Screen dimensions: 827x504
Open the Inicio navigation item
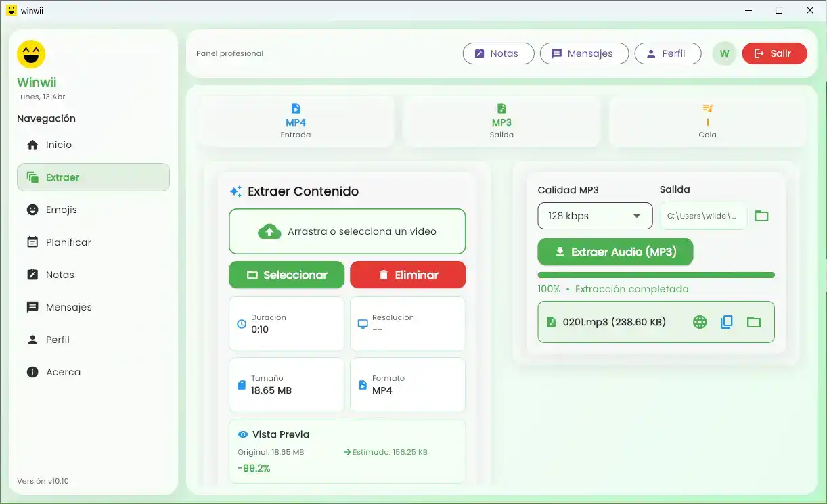93,145
